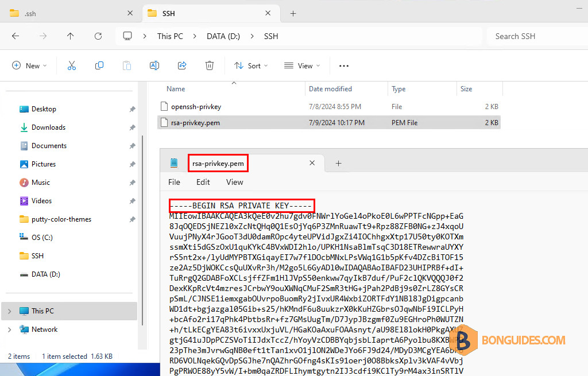
Task: Click the Share icon in toolbar
Action: [x=182, y=65]
